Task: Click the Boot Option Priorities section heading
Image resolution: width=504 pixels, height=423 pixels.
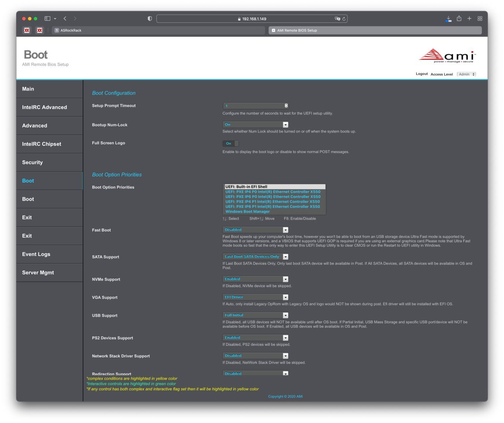Action: (117, 175)
